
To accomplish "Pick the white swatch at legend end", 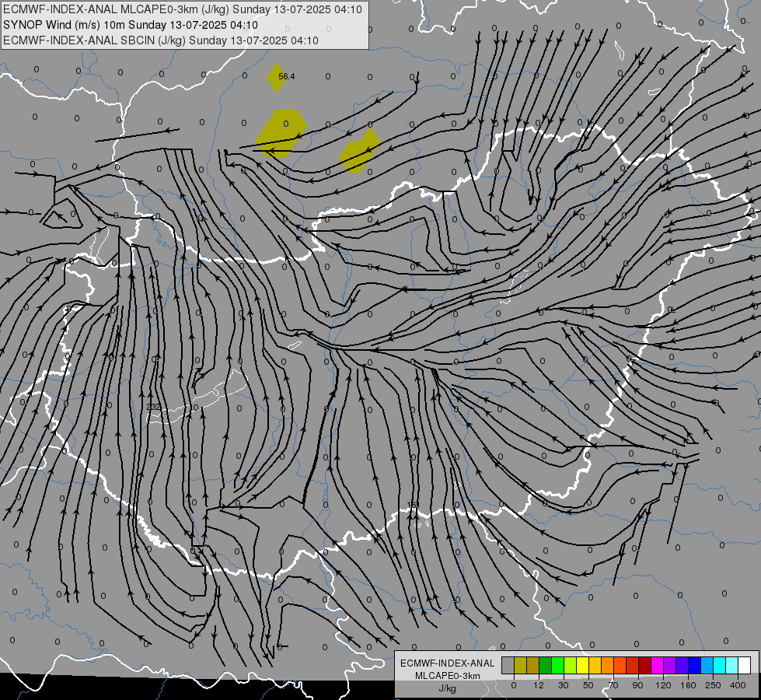I will click(x=745, y=665).
